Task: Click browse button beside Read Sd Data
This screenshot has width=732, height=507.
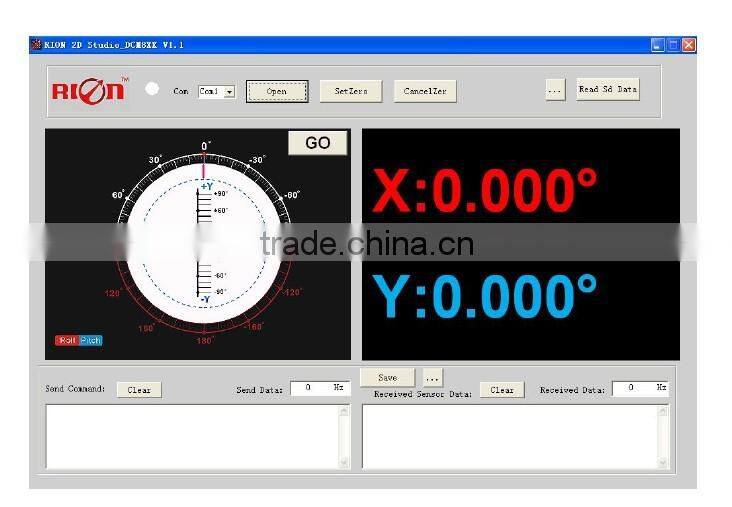Action: [555, 90]
